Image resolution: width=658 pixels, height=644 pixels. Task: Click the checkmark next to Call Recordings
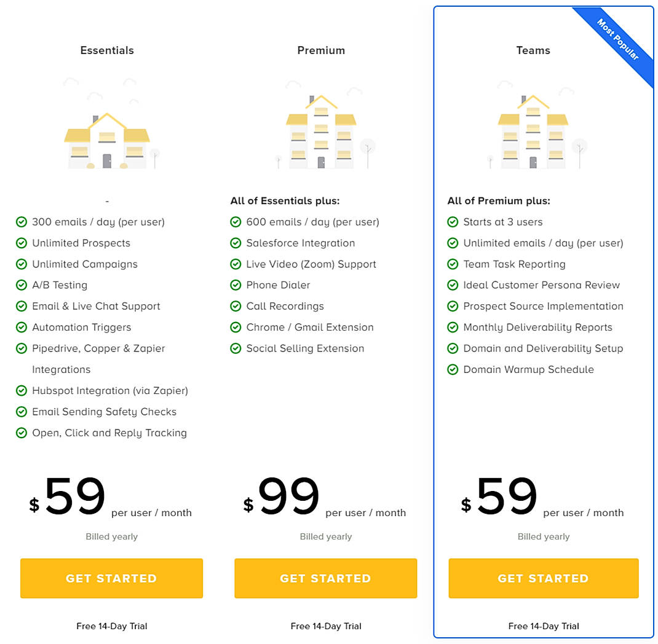pyautogui.click(x=236, y=306)
